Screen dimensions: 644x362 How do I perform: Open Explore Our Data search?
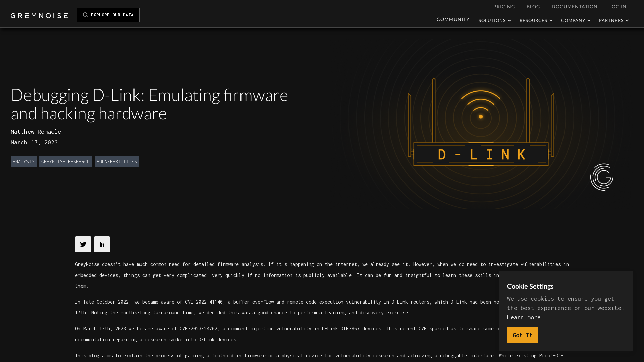pos(108,15)
